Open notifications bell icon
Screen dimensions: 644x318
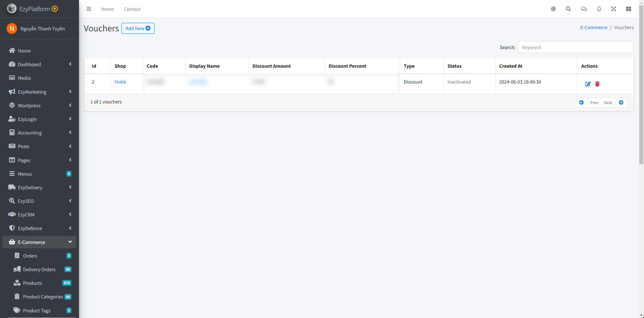[599, 9]
